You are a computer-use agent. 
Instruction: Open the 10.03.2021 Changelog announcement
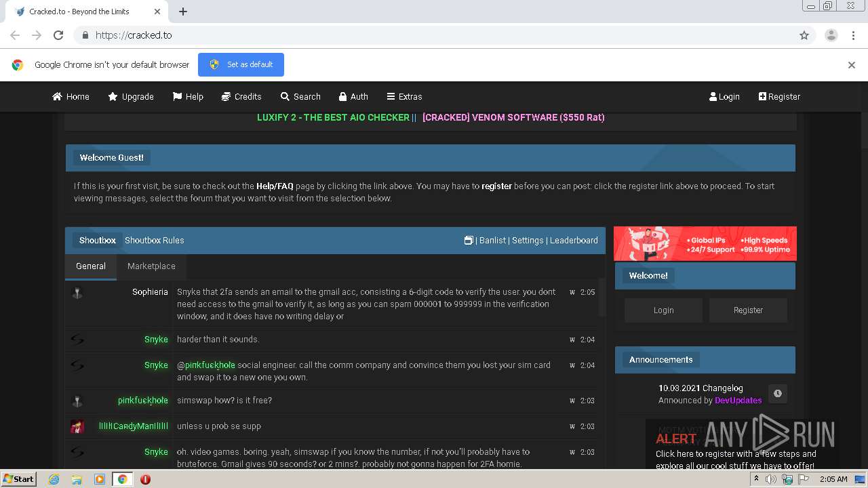coord(701,388)
